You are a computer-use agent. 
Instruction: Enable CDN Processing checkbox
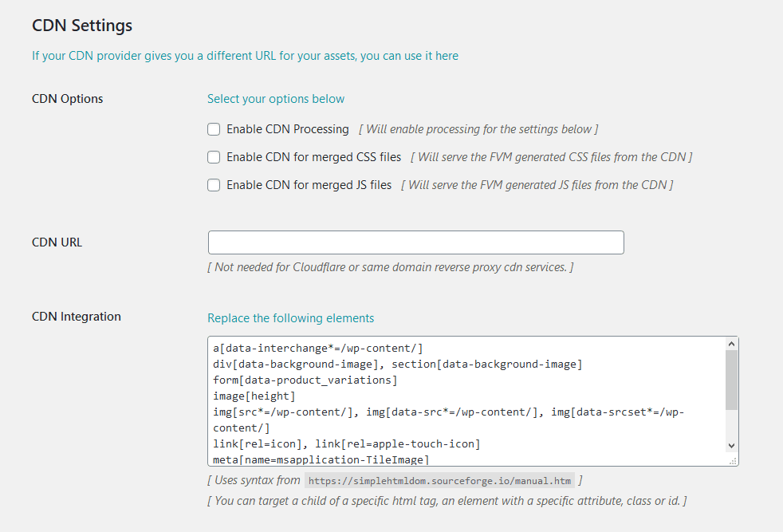214,129
